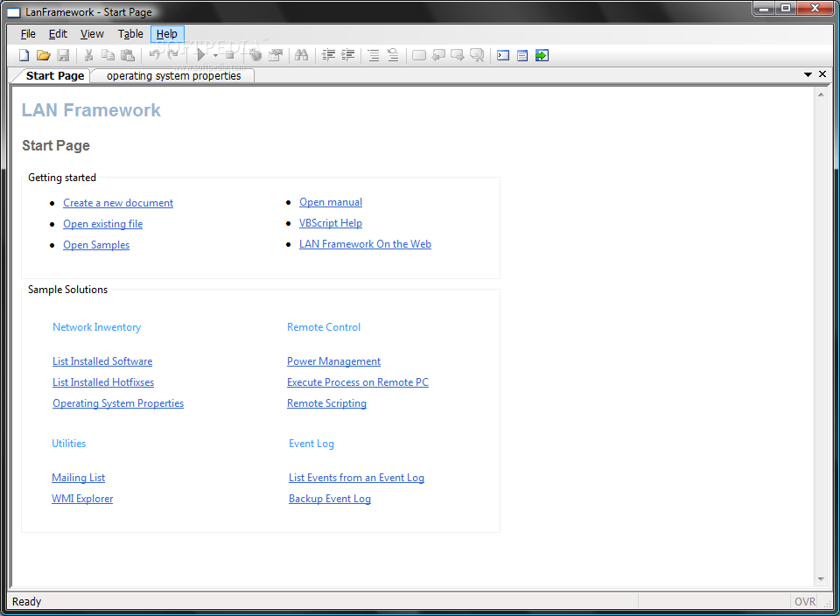
Task: Open WMI Explorer utility link
Action: 82,499
